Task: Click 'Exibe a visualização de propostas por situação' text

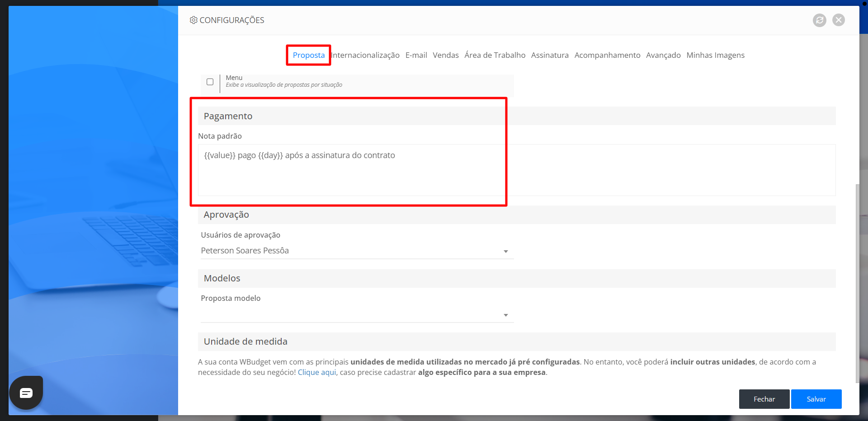Action: (284, 85)
